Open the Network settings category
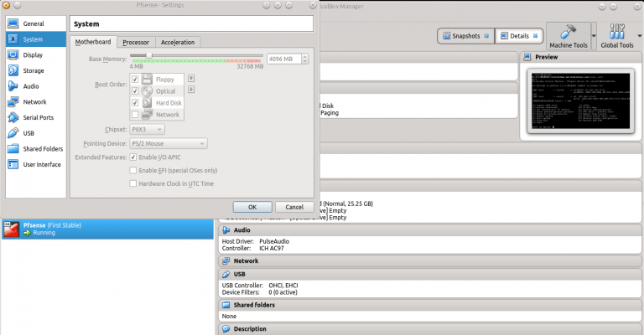The width and height of the screenshot is (644, 335). (36, 101)
